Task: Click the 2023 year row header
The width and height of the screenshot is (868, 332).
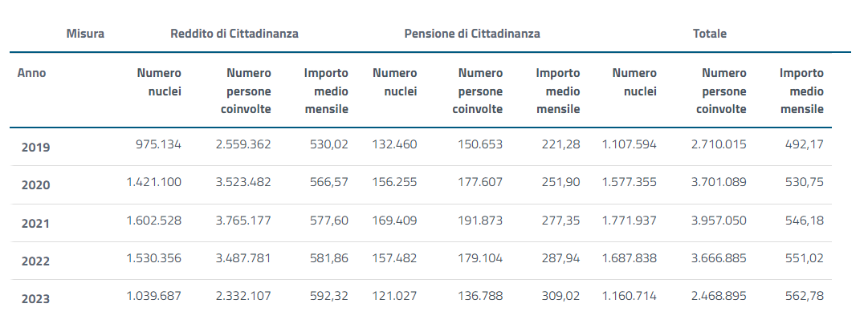Action: [35, 299]
